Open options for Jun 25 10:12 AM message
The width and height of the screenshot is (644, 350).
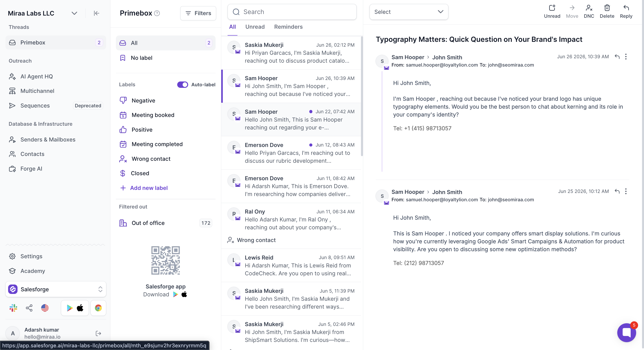[626, 191]
